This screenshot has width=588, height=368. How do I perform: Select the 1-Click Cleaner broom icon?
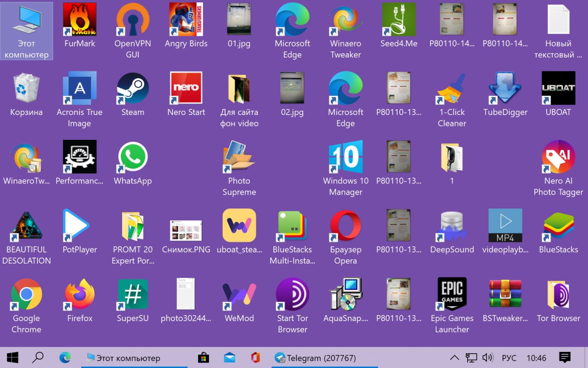pyautogui.click(x=452, y=88)
